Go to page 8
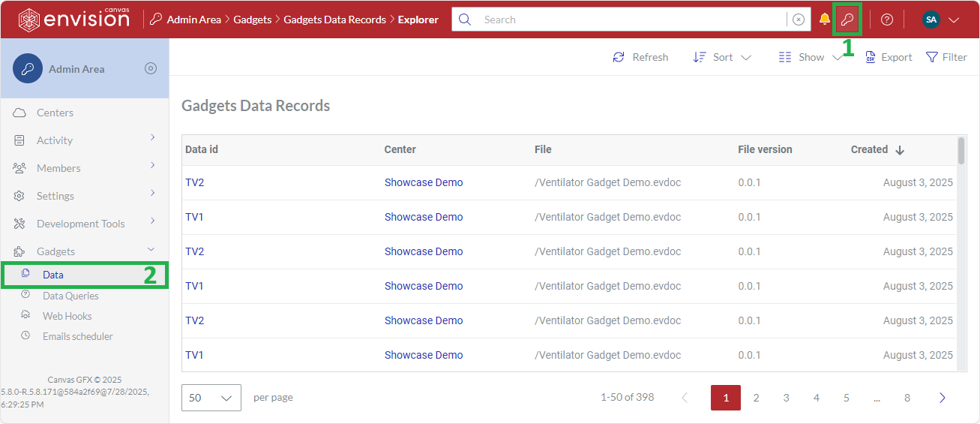The image size is (980, 424). (x=907, y=398)
